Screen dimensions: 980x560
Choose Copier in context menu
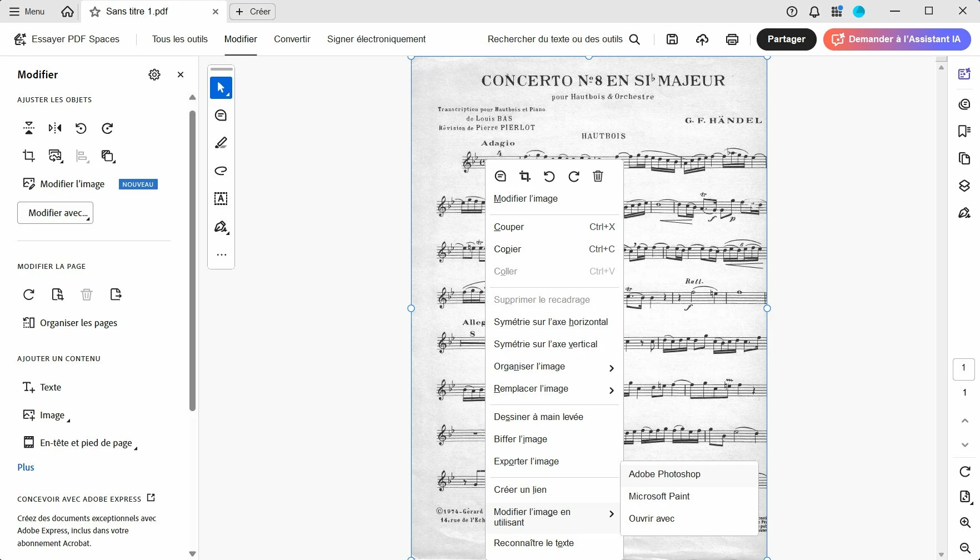(554, 249)
